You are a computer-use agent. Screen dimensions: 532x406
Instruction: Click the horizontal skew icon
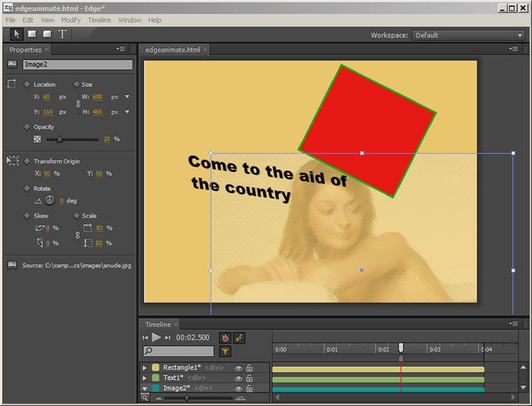click(40, 228)
